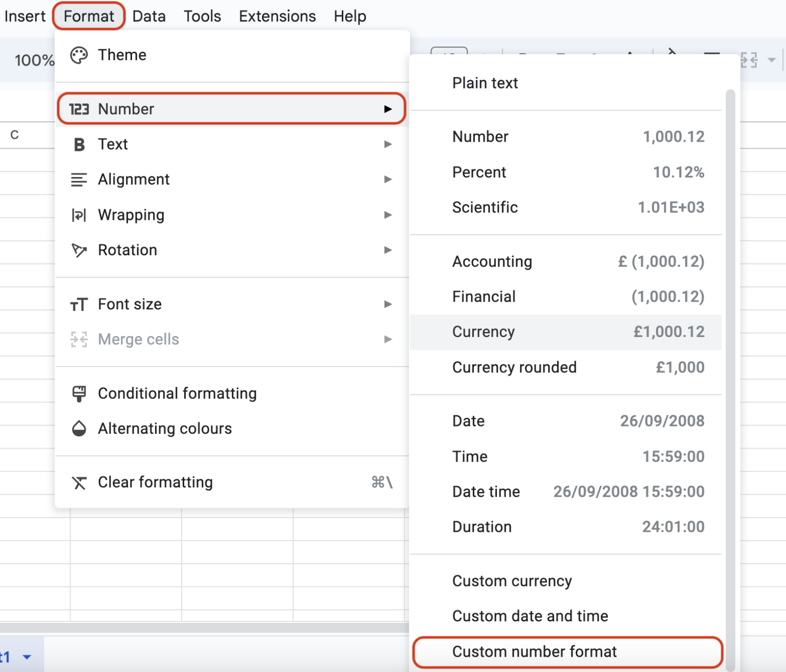Click the Theme palette icon
This screenshot has height=672, width=786.
pos(79,55)
